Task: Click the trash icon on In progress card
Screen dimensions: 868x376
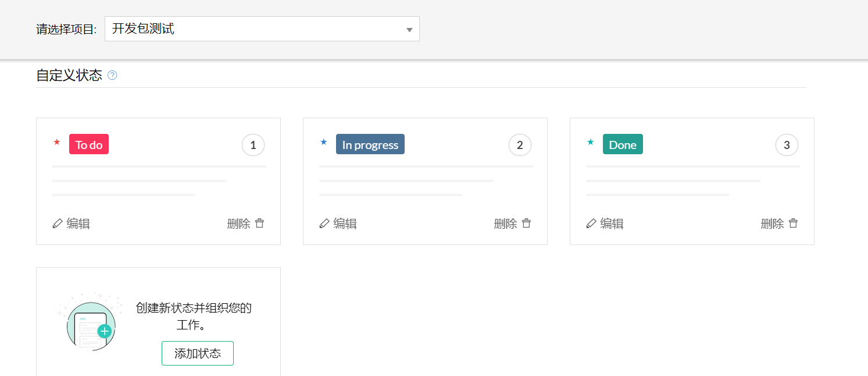Action: [x=527, y=224]
